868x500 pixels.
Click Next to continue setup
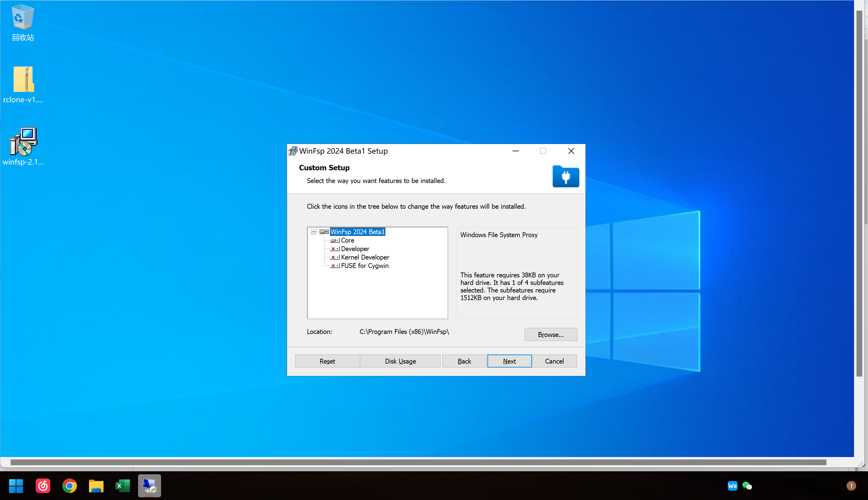(509, 361)
